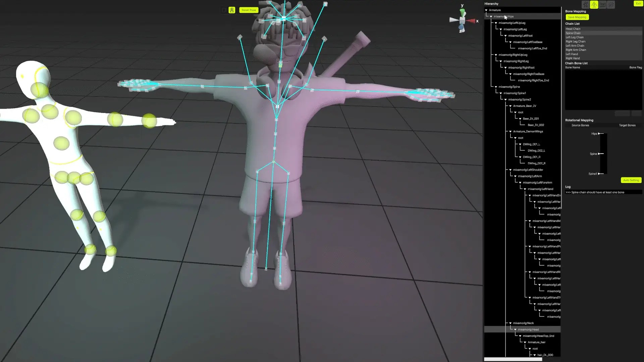Click the Y axis cone on orientation gizmo
The width and height of the screenshot is (644, 362).
pos(463,12)
